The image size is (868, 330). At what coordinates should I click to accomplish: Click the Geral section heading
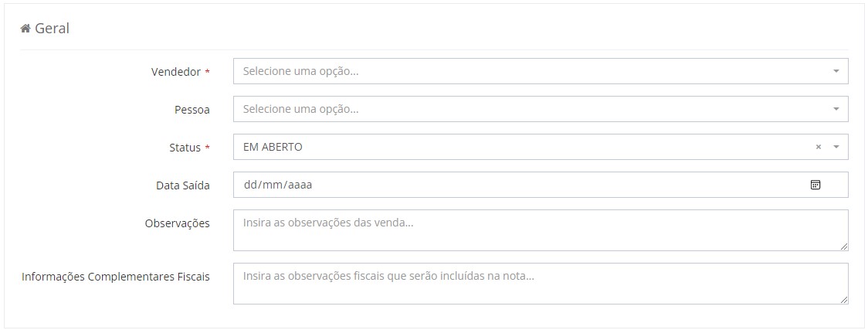click(x=52, y=29)
